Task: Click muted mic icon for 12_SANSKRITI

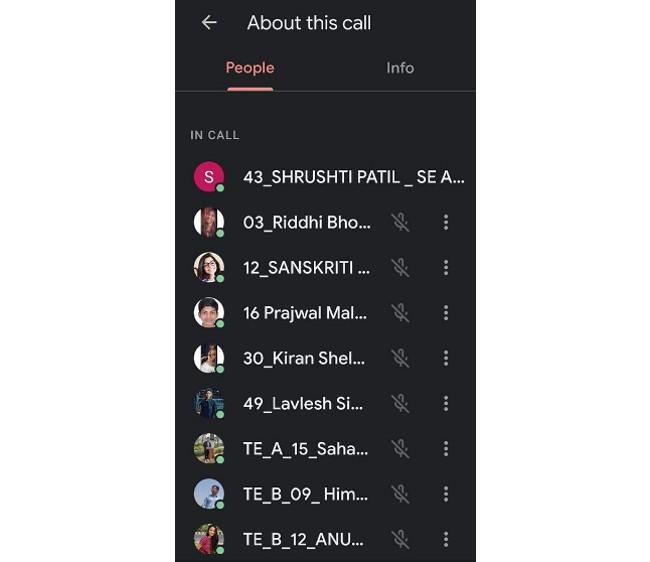Action: (x=400, y=267)
